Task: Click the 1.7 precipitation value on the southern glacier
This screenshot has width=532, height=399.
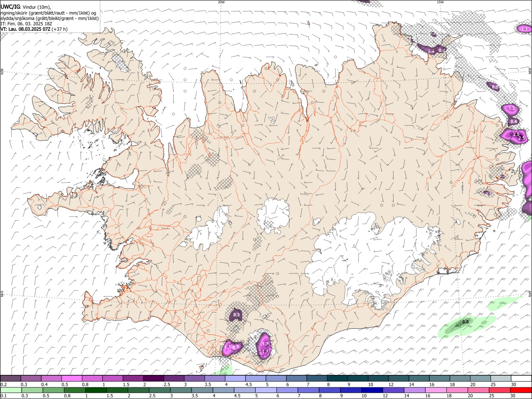Action: click(x=266, y=352)
